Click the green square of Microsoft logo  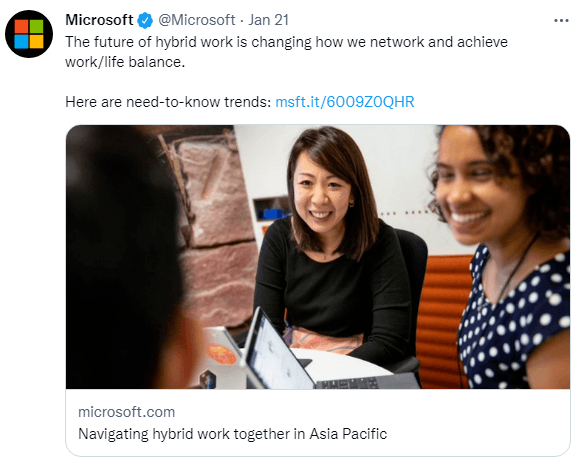point(36,26)
